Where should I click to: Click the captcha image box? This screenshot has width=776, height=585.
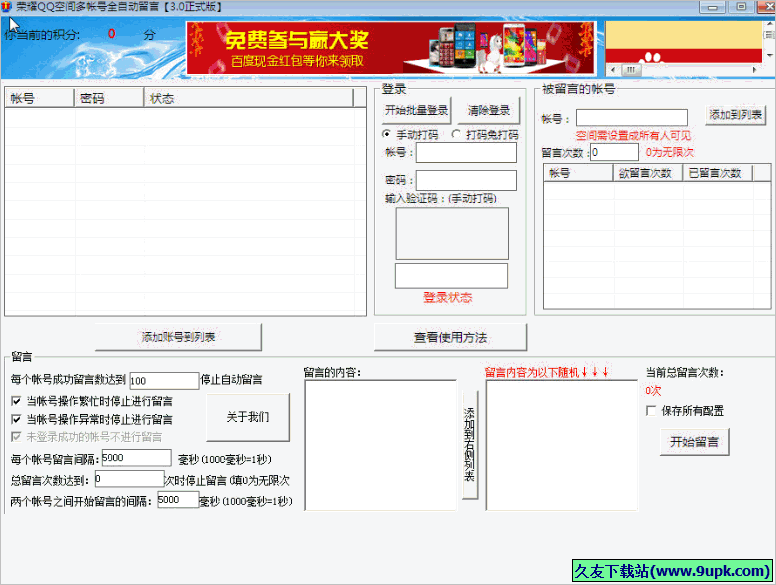pos(452,233)
